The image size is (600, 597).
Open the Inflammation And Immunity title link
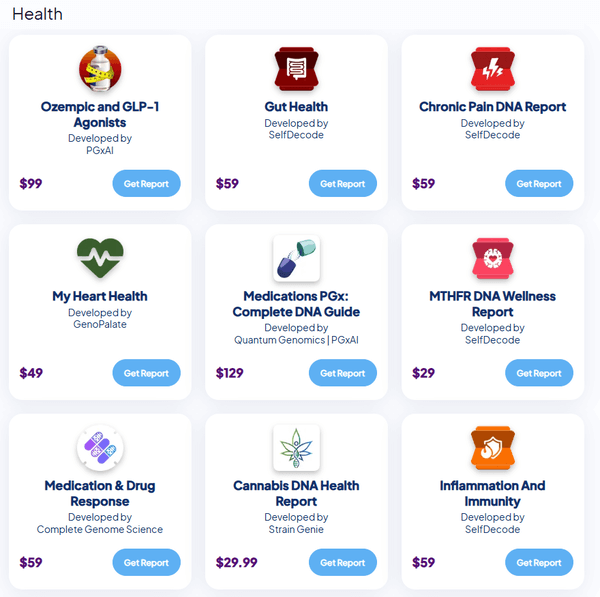pyautogui.click(x=492, y=493)
